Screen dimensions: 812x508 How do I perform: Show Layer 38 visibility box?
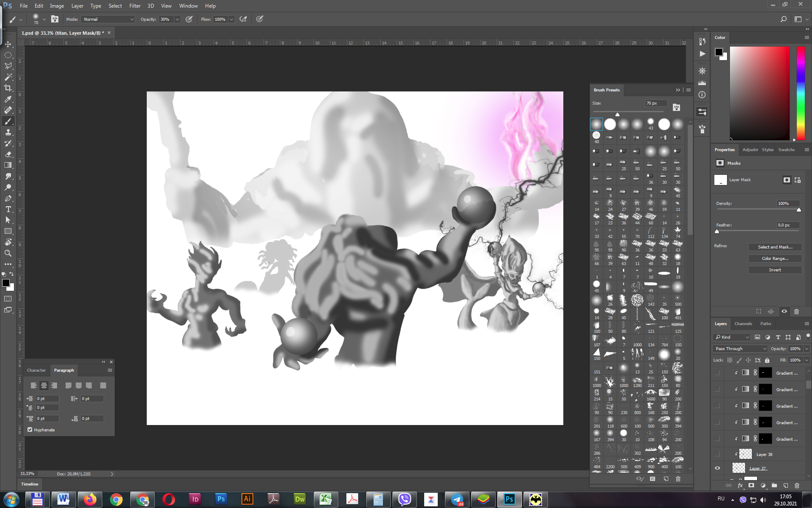tap(717, 454)
